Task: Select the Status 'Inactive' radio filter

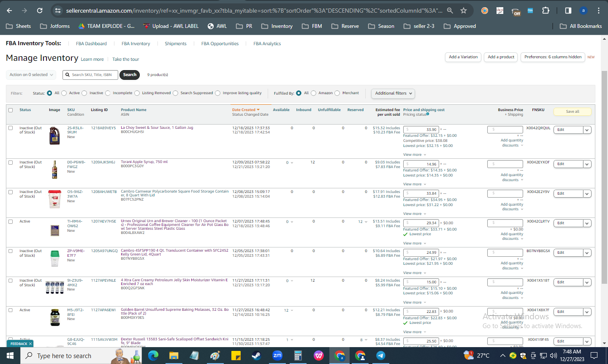Action: click(x=84, y=93)
